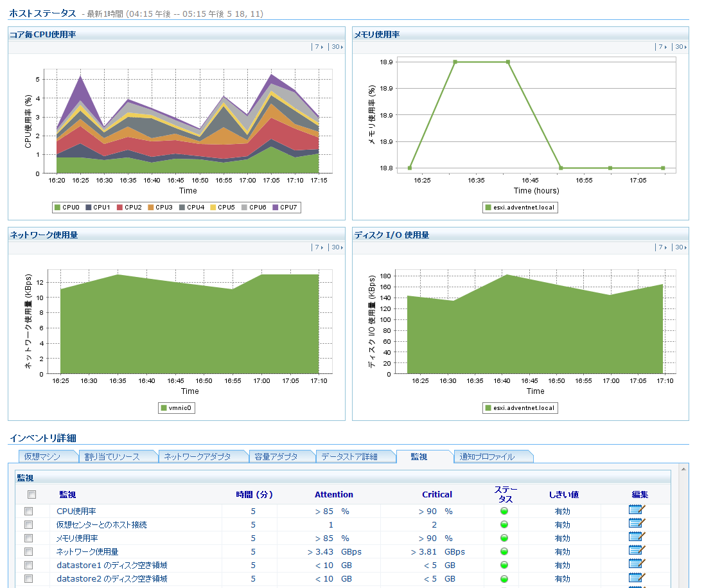Show 7-day view for コア毎CPU使用率 chart
704x588 pixels.
(318, 47)
